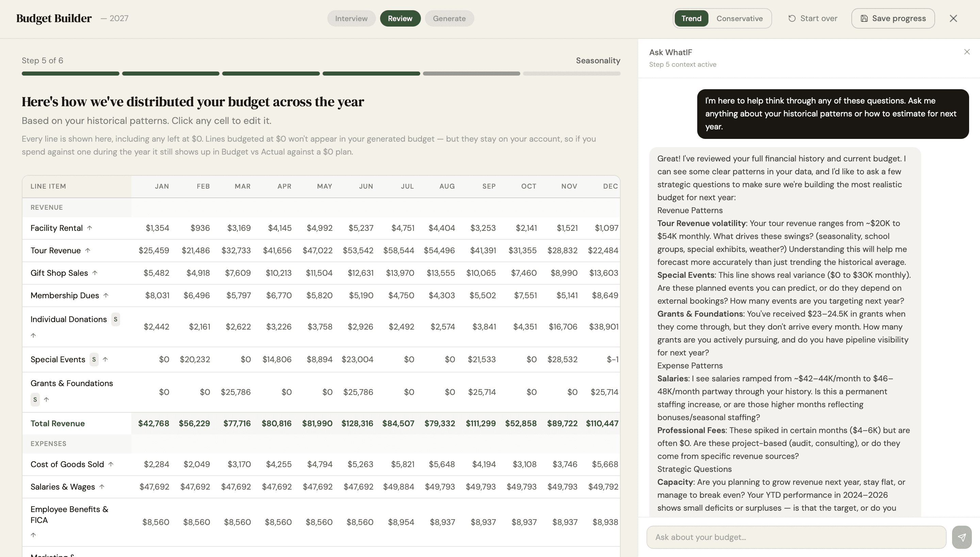980x557 pixels.
Task: Click Total Revenue June value $128,316
Action: [x=357, y=424]
